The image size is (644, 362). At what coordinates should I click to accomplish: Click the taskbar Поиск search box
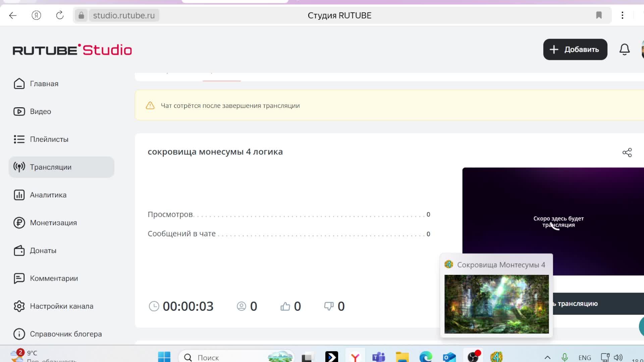[236, 357]
